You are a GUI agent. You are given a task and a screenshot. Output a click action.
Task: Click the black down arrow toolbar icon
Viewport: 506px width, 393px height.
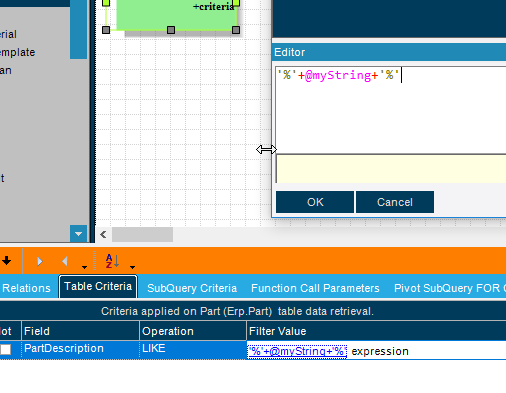[x=7, y=261]
